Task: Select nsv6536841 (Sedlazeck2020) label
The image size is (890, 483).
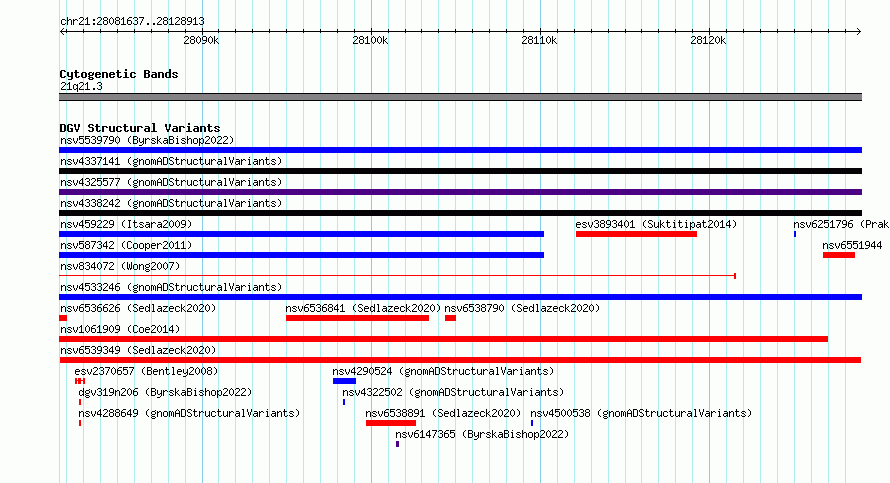Action: 363,308
